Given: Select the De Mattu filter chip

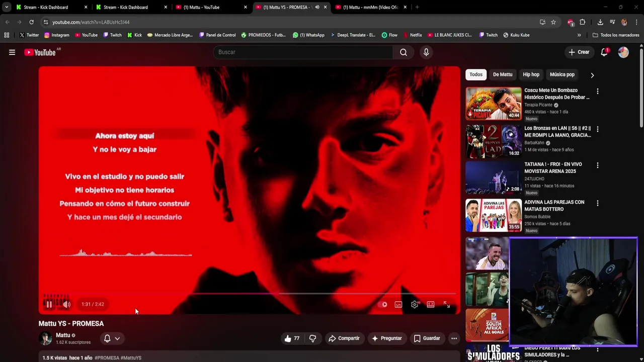Looking at the screenshot, I should pyautogui.click(x=503, y=74).
